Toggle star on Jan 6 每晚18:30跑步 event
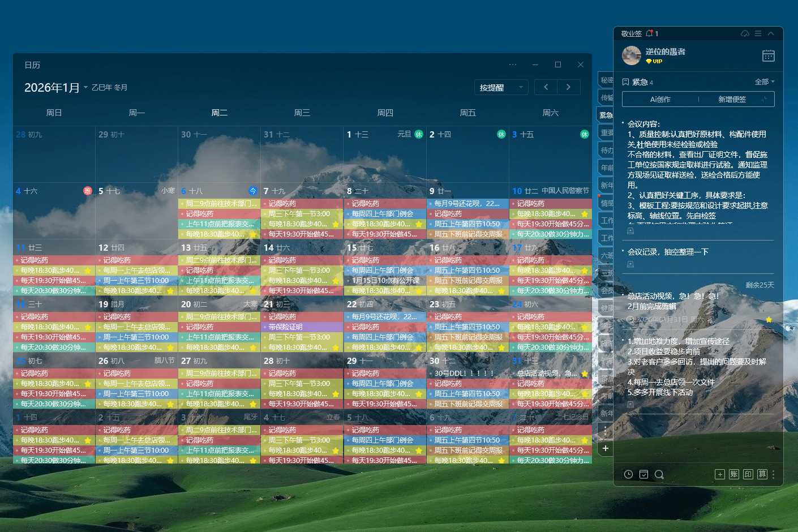This screenshot has height=532, width=798. 253,234
